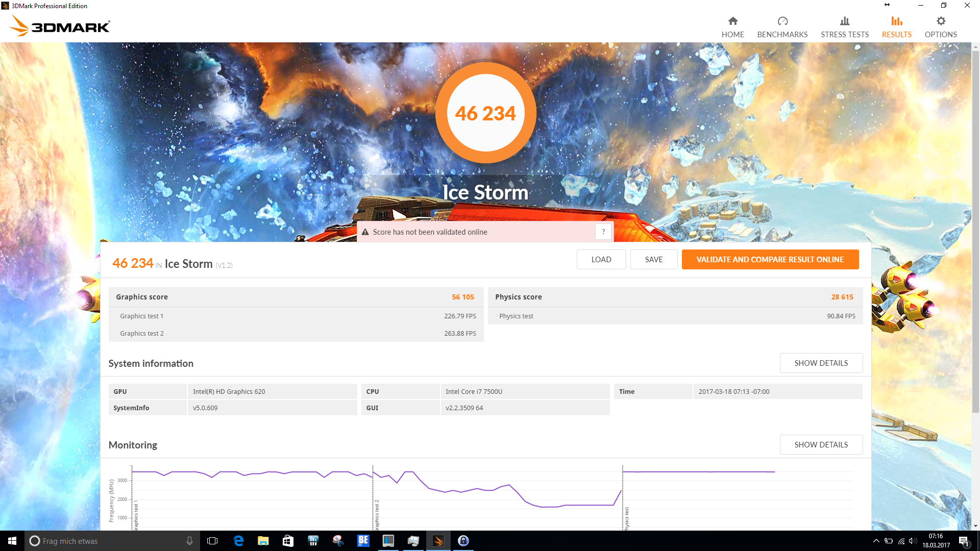Open the Stress Tests section
The height and width of the screenshot is (551, 980).
click(844, 27)
